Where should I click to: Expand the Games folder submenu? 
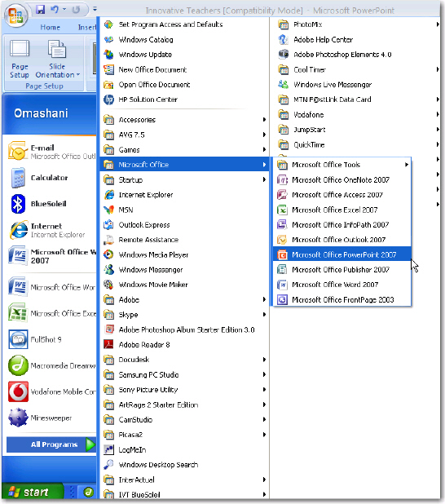point(184,150)
